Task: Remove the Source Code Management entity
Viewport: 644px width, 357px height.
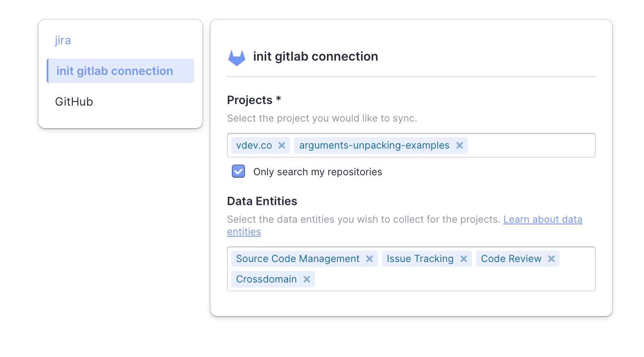Action: click(x=370, y=259)
